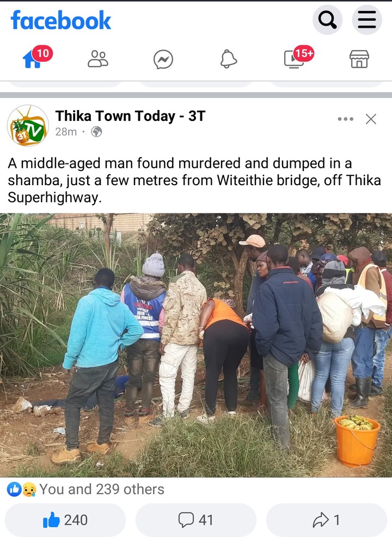Viewport: 392px width, 537px height.
Task: Open the Watch video tab
Action: 298,57
